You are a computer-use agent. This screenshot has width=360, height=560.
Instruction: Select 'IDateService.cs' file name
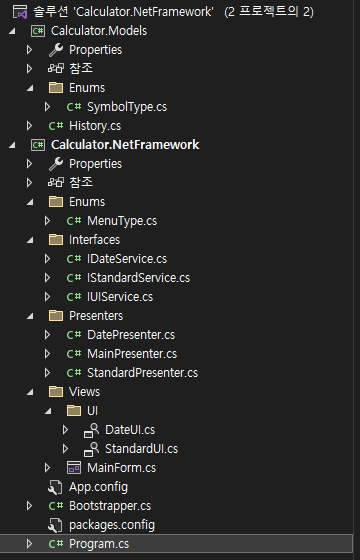tap(127, 259)
